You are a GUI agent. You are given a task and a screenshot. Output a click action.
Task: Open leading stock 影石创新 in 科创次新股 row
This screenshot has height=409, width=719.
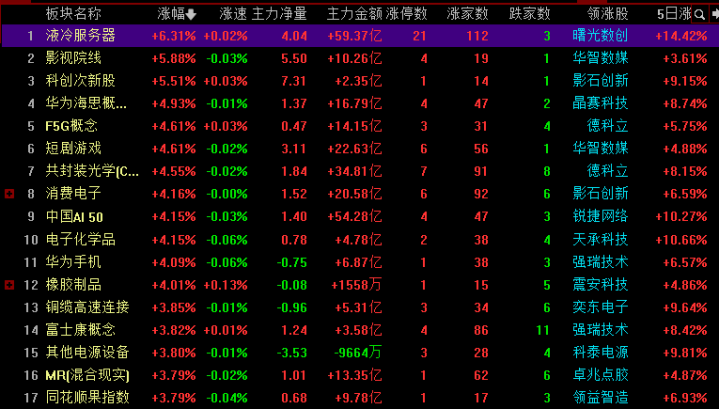click(x=600, y=81)
